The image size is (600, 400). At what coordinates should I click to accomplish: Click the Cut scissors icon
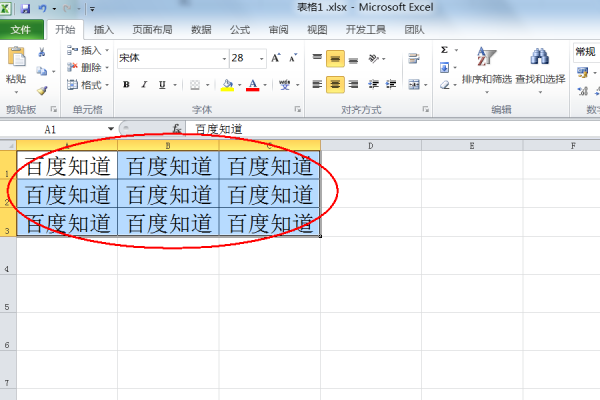[x=42, y=52]
